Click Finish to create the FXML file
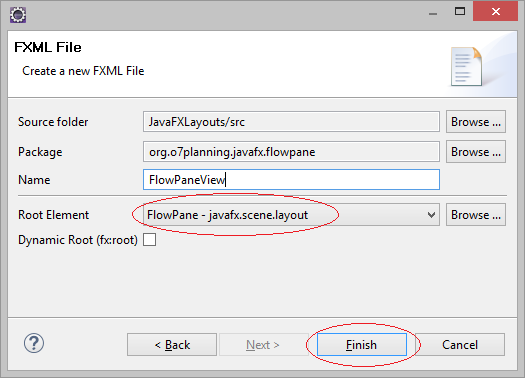This screenshot has width=525, height=378. (362, 345)
